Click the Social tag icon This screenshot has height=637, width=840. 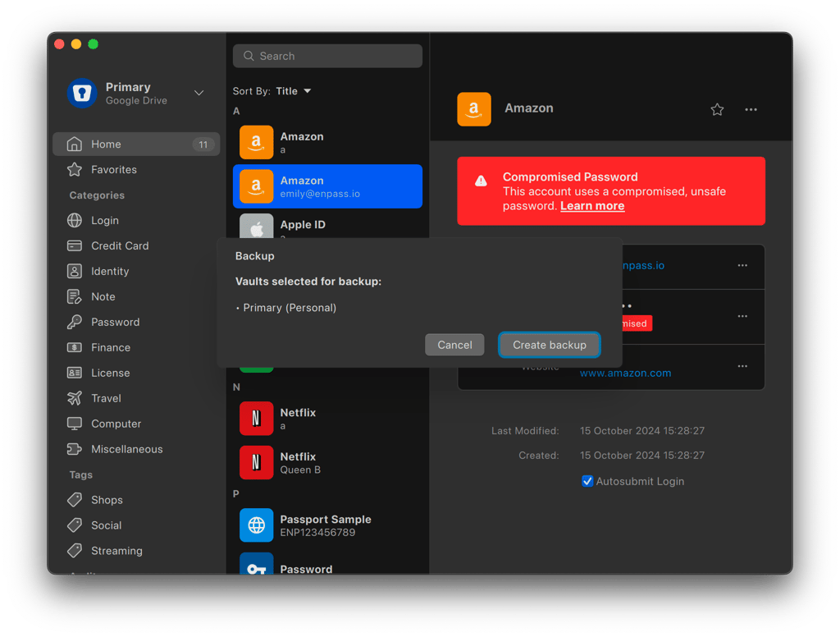coord(75,525)
